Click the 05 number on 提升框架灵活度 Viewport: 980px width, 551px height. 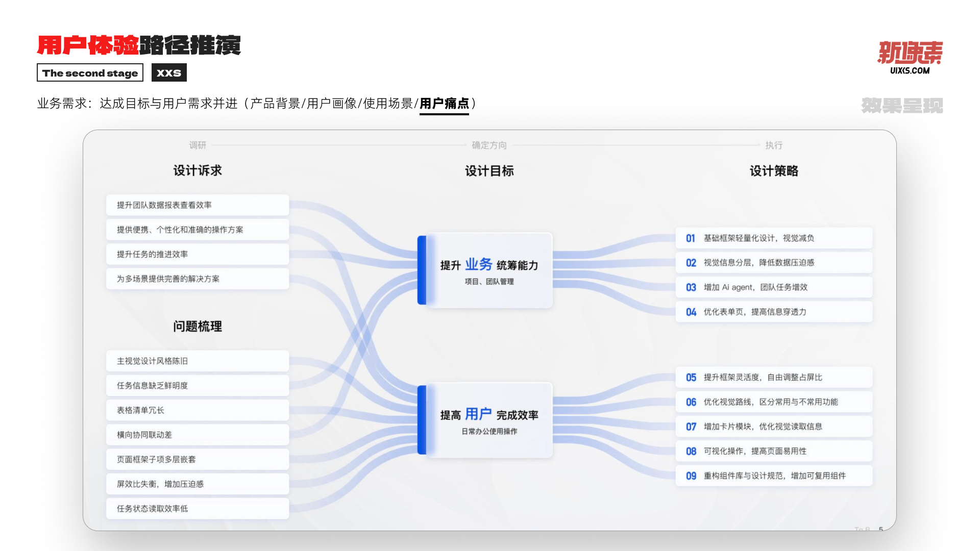pos(691,378)
